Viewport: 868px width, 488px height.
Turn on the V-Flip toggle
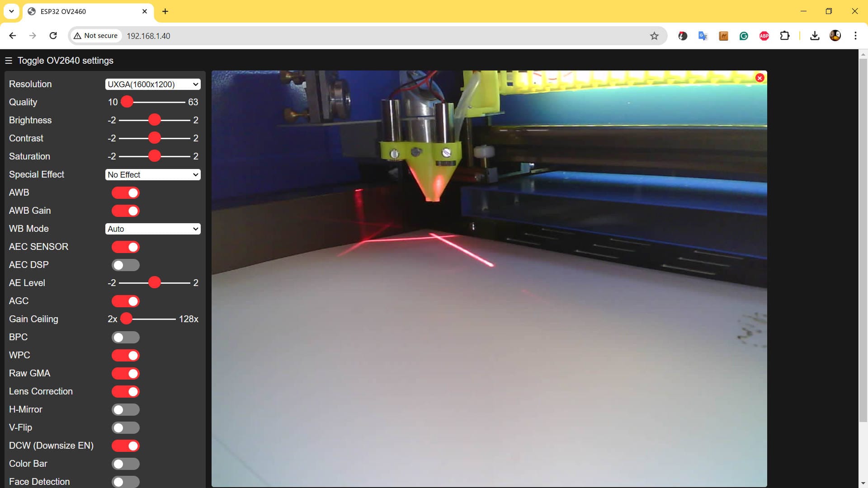(126, 427)
